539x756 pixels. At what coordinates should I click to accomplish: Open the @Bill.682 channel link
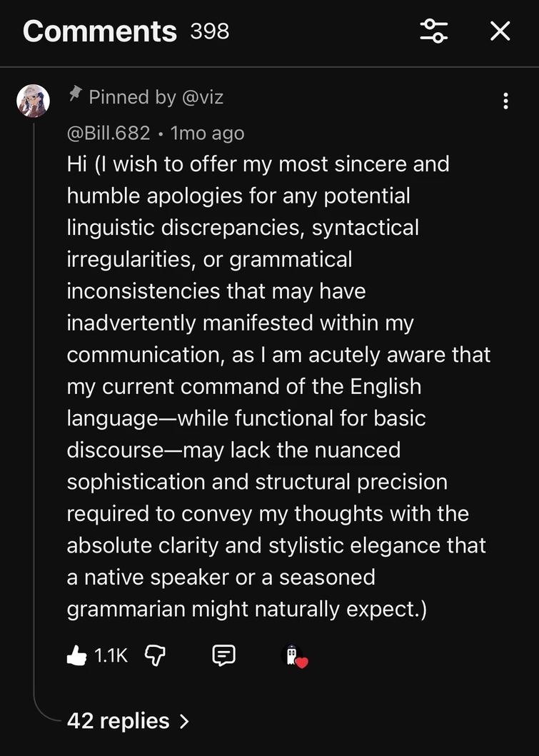click(109, 133)
